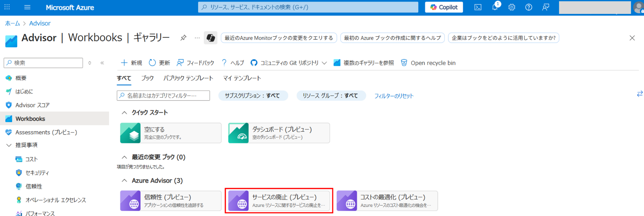Open コミュニティの Git リポジトリ dropdown

[x=289, y=63]
